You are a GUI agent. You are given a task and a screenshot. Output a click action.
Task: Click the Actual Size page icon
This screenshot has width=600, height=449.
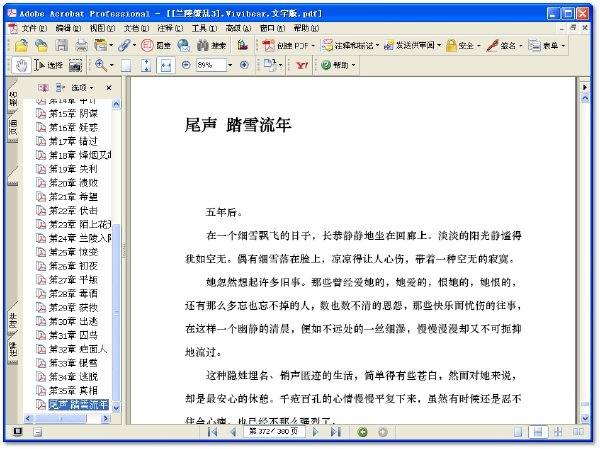coord(126,66)
